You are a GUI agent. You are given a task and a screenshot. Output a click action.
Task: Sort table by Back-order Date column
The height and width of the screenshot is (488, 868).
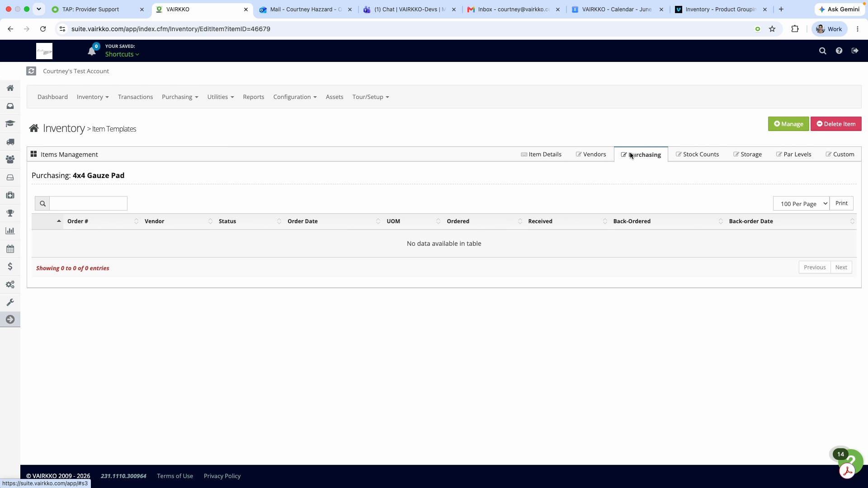click(791, 221)
